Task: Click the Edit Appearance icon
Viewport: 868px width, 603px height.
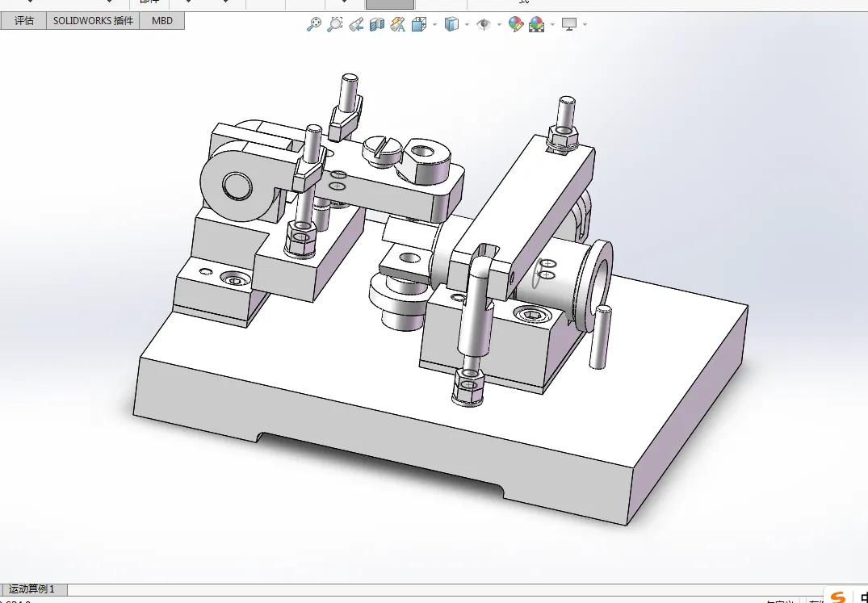Action: (x=515, y=23)
